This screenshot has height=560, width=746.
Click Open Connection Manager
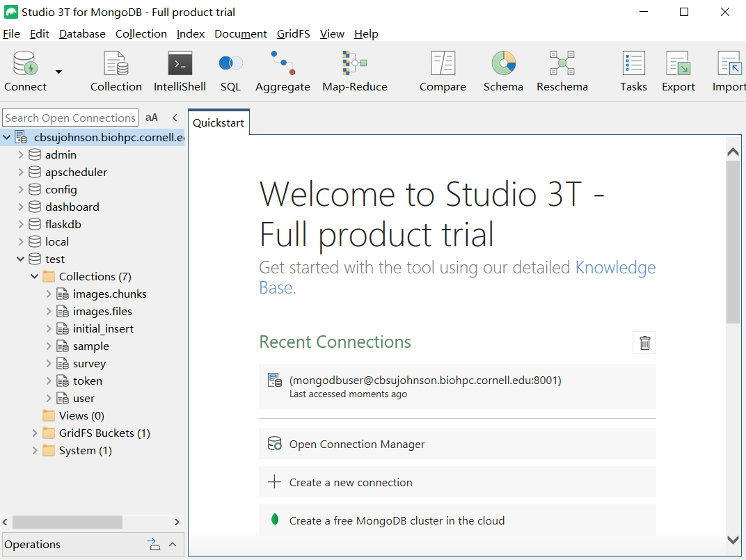[x=457, y=443]
